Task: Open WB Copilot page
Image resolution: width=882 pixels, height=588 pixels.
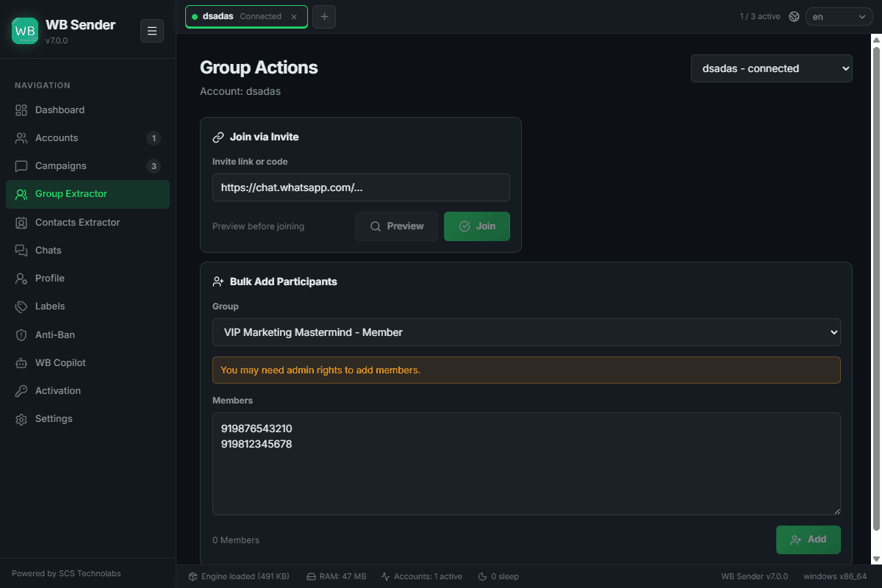Action: (x=87, y=363)
